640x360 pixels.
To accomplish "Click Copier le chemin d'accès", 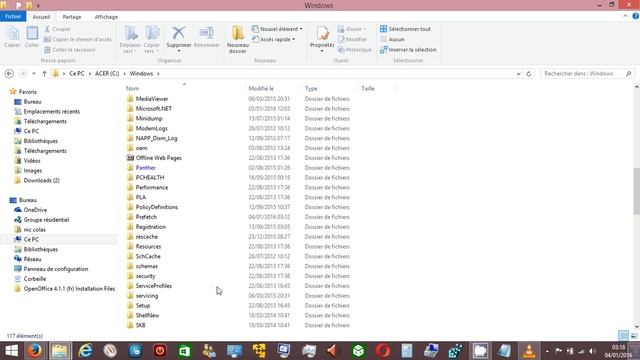I will coord(78,39).
